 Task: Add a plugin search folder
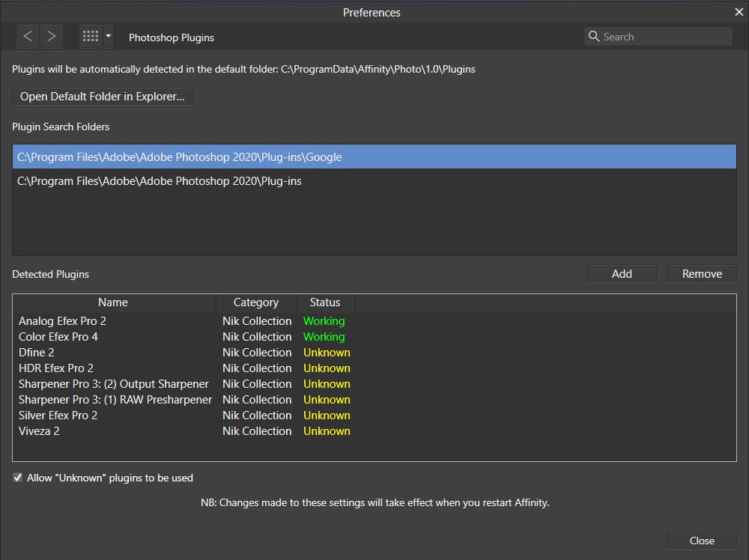pos(622,274)
